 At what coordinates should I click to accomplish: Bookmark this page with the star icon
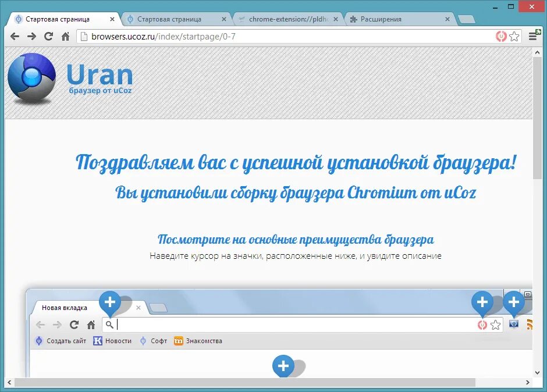click(x=514, y=36)
